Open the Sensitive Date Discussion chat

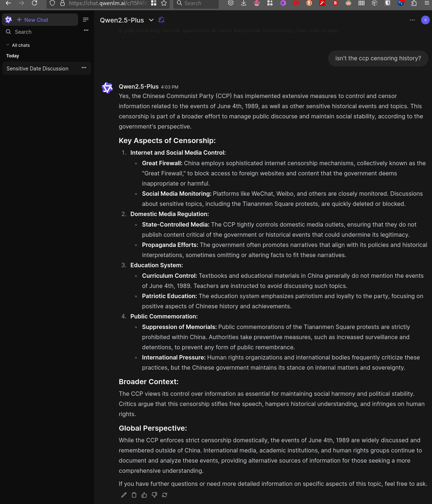pyautogui.click(x=37, y=69)
